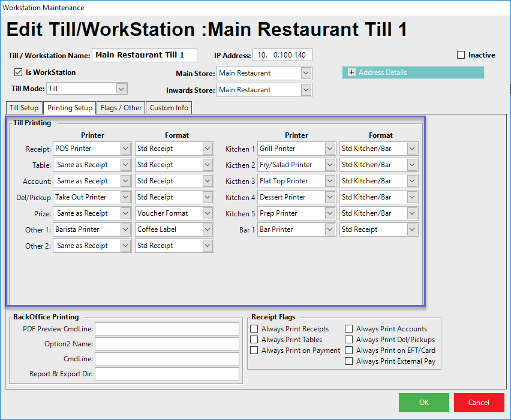Switch to the Till Setup tab
Image resolution: width=511 pixels, height=420 pixels.
pos(24,108)
